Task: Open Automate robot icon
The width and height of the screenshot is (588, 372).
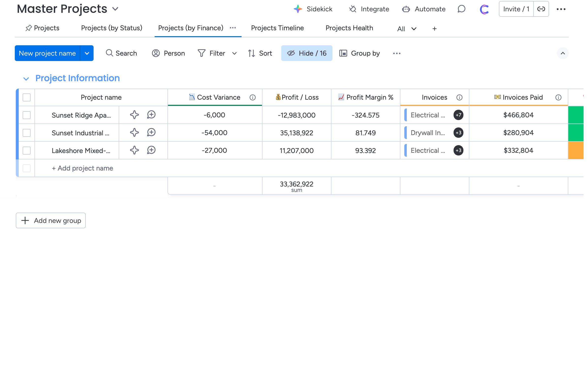Action: click(x=406, y=9)
